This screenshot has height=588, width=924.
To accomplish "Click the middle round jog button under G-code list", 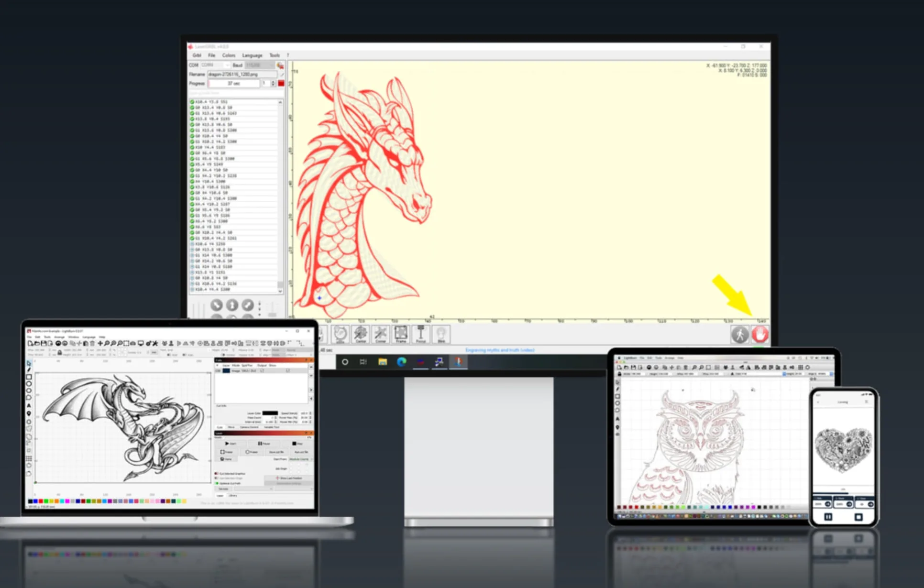I will 232,305.
